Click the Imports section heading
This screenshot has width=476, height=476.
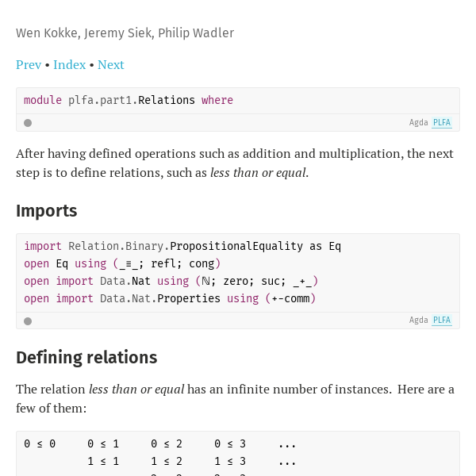pos(47,211)
